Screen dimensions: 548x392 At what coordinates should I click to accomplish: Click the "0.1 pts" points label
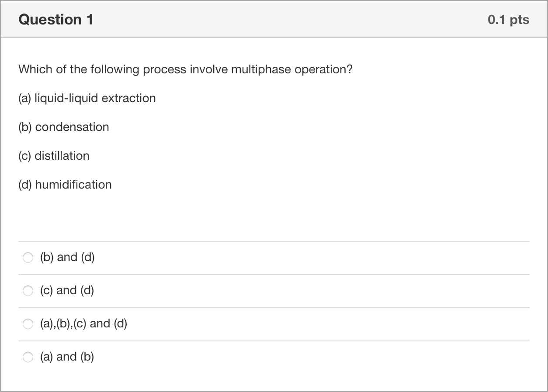[508, 20]
